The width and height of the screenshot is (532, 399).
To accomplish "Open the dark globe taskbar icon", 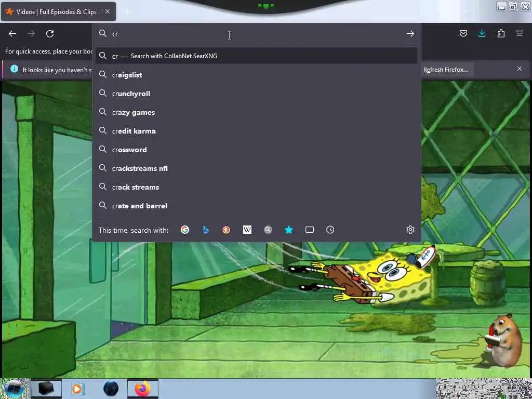I will coord(111,389).
